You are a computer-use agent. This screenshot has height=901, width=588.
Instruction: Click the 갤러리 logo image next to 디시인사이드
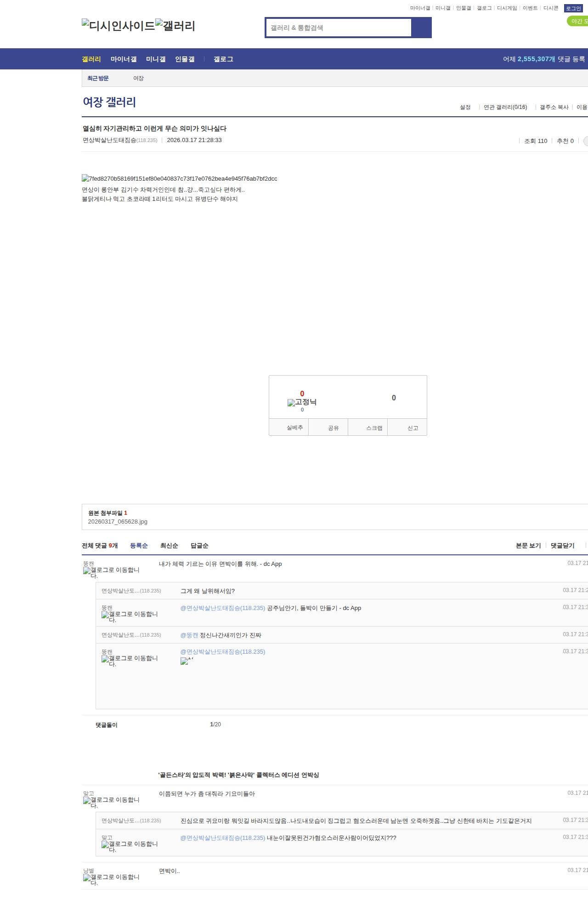[175, 25]
